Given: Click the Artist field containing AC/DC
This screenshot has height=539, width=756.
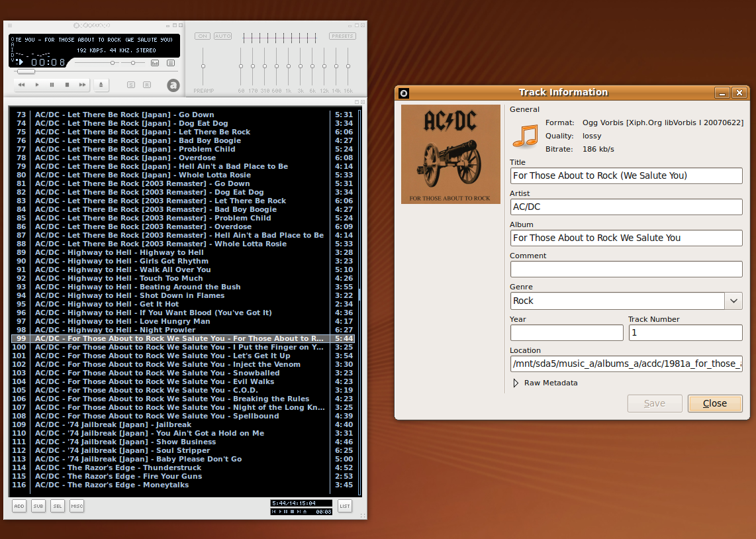Looking at the screenshot, I should coord(626,207).
